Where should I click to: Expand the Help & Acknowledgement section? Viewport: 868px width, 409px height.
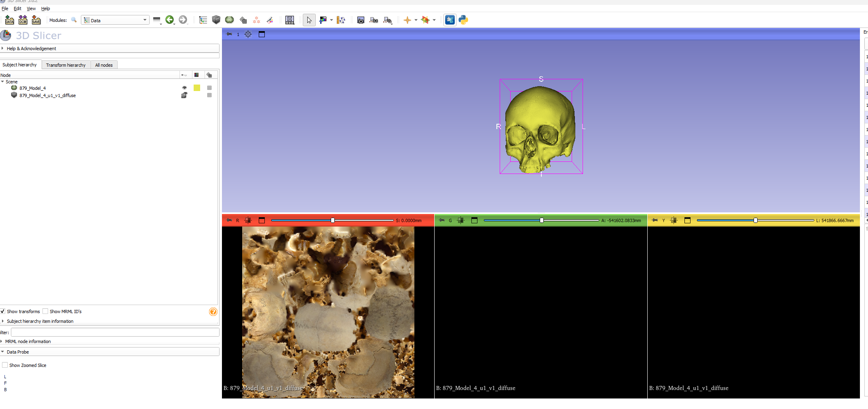(x=31, y=49)
